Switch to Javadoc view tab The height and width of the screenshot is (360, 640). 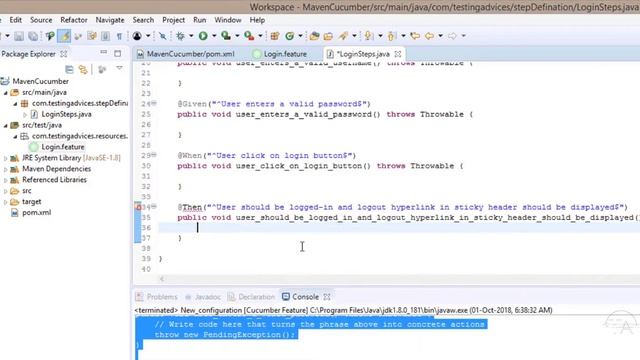203,297
